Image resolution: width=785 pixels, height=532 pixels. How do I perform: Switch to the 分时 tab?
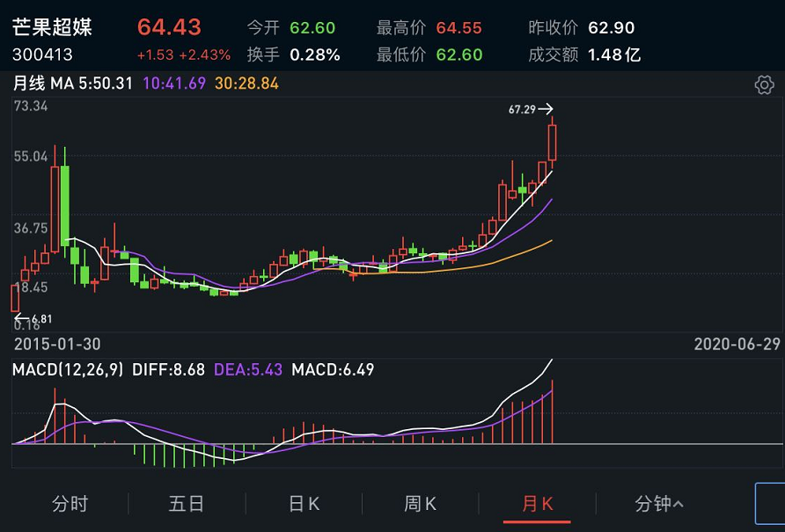click(x=70, y=504)
